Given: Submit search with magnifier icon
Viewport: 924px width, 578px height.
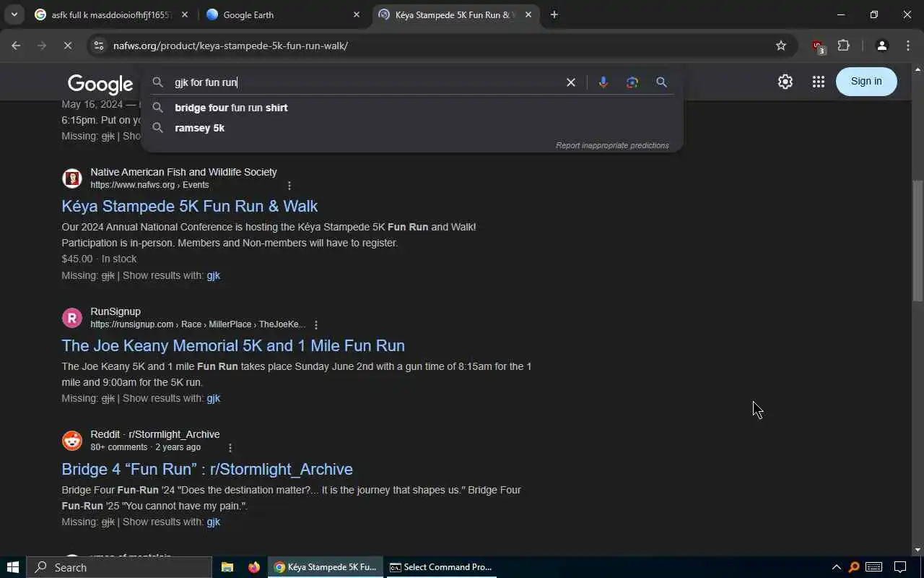Looking at the screenshot, I should click(661, 82).
